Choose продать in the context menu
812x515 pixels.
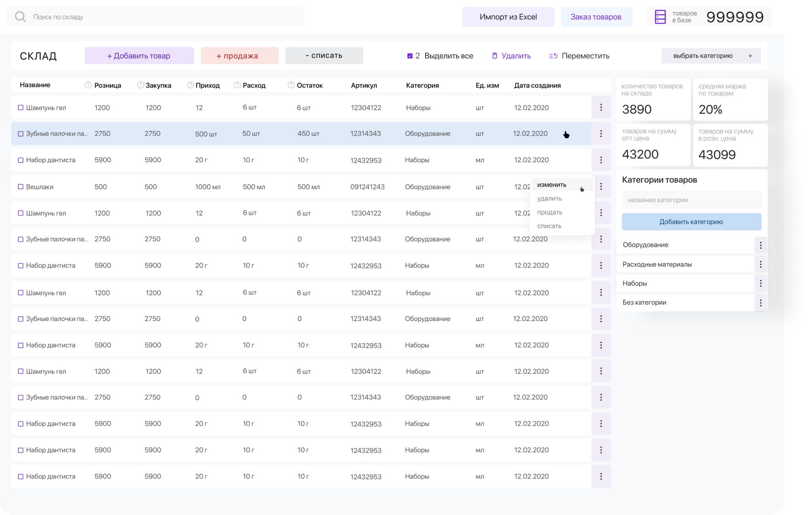pos(549,212)
